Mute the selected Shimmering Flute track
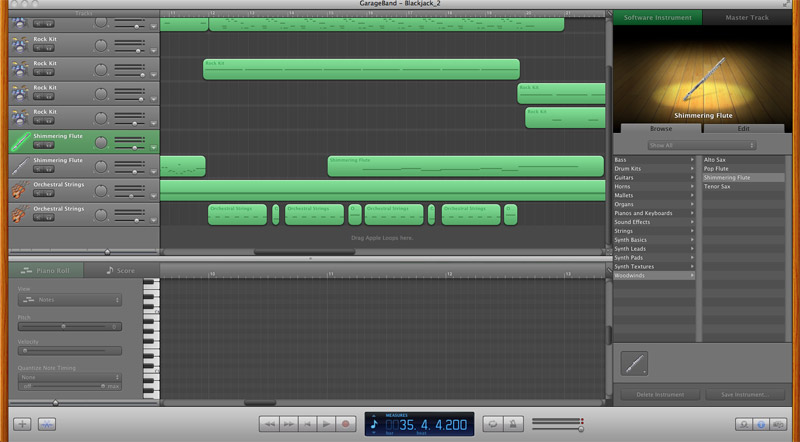The width and height of the screenshot is (800, 442). (38, 145)
